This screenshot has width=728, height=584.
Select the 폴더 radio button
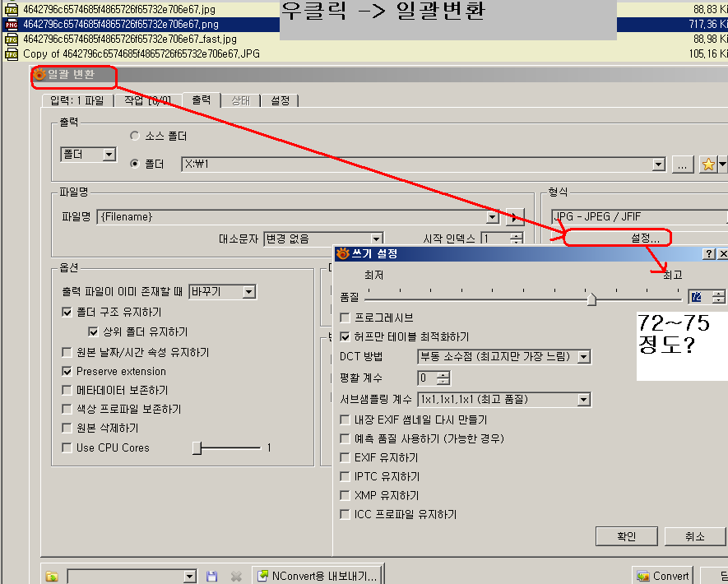point(135,164)
